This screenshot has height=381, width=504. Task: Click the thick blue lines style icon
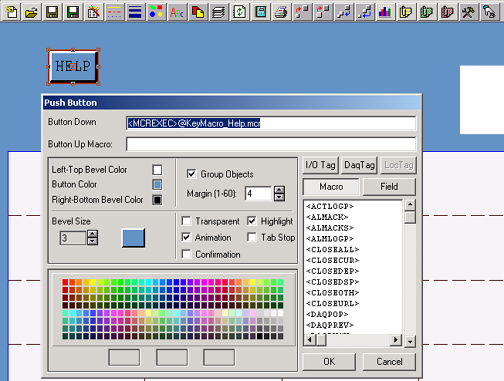135,12
